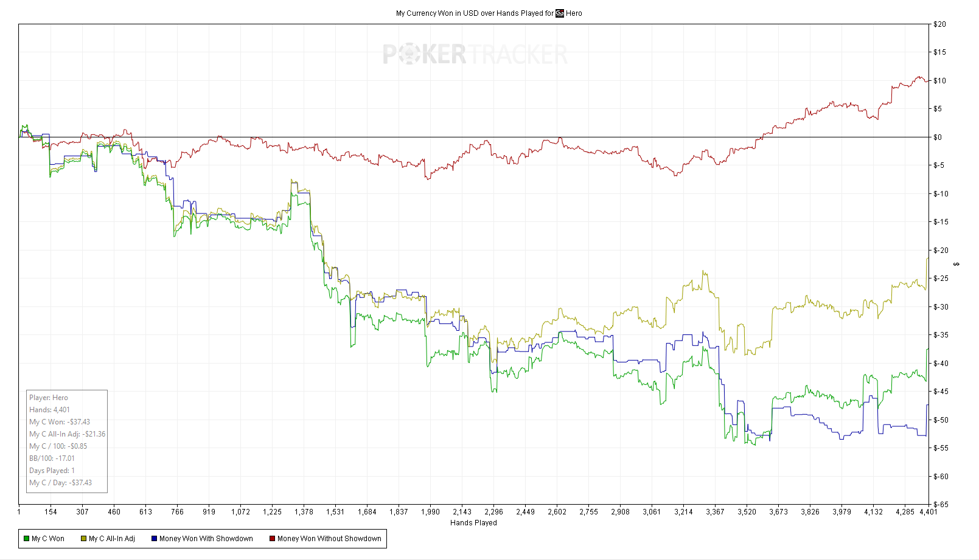Click the '460' x-axis tick label

114,512
